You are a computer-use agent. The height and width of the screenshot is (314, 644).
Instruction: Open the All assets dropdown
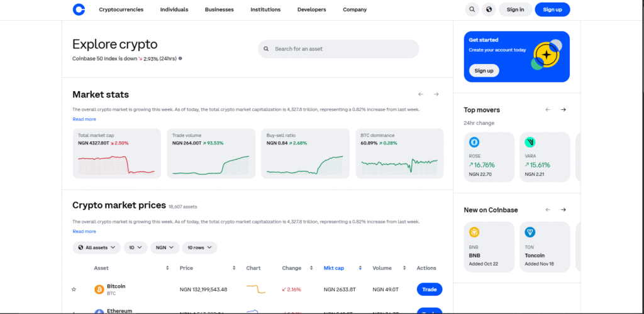pos(96,247)
